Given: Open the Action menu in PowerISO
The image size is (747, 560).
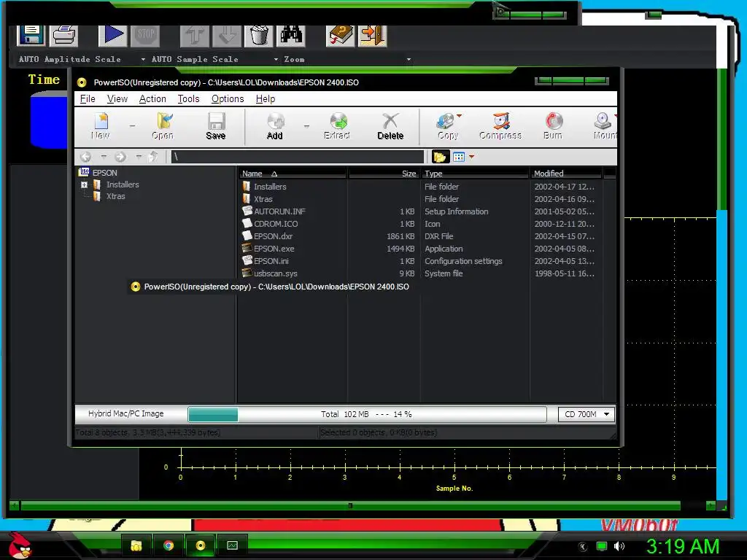Looking at the screenshot, I should pos(152,98).
